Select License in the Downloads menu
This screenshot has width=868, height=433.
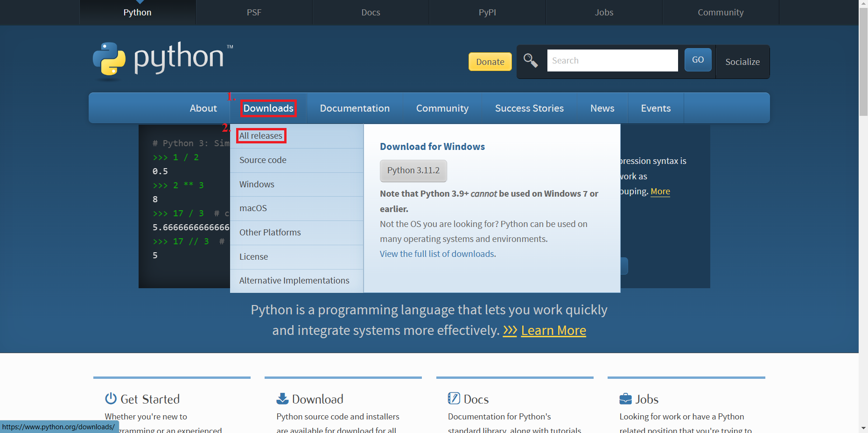point(297,257)
